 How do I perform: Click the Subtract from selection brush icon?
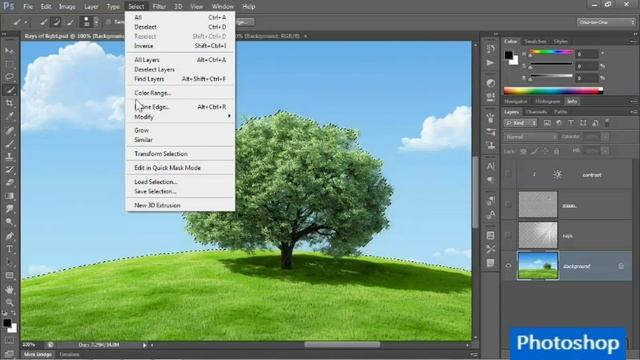click(x=69, y=22)
